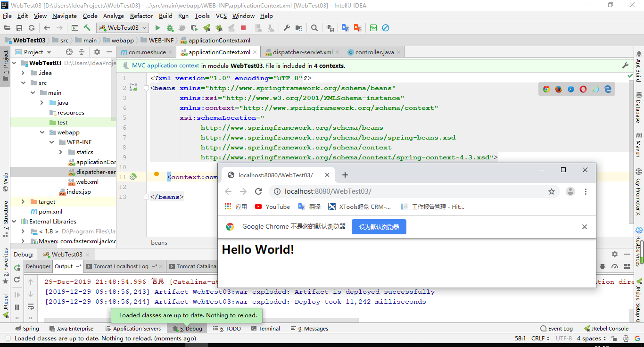Open the WebTest03 run configuration dropdown
The image size is (644, 347).
tap(123, 28)
